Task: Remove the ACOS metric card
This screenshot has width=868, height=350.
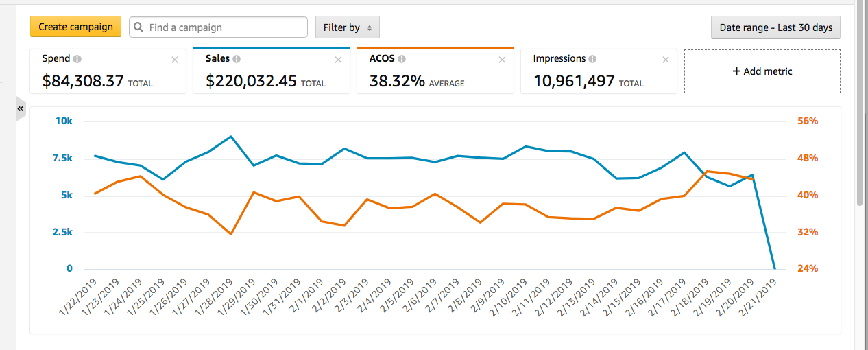Action: point(502,60)
